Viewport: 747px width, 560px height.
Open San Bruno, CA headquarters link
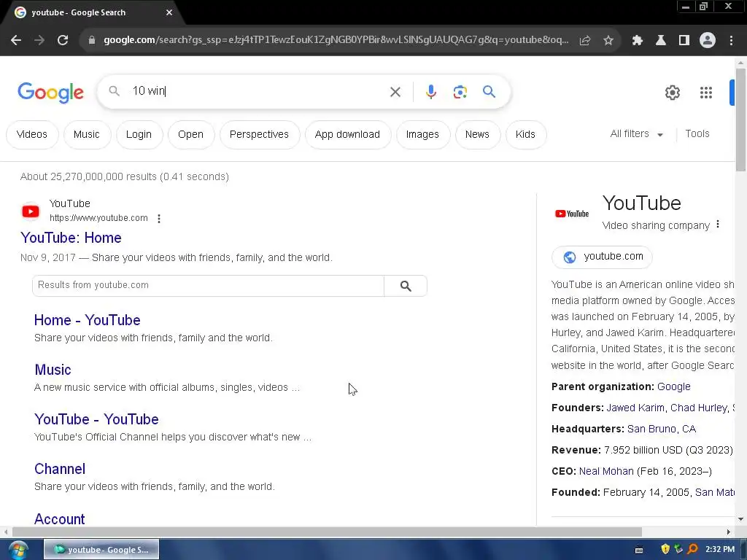pos(661,429)
